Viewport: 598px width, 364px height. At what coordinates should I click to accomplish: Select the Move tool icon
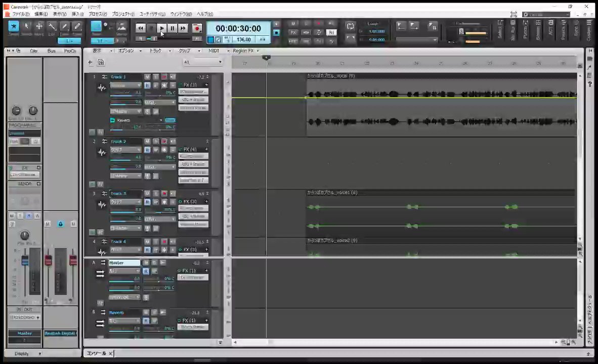click(39, 26)
